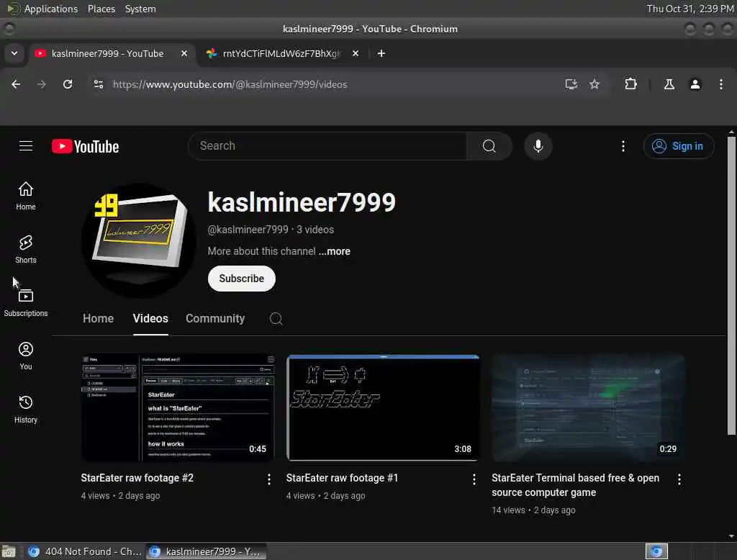Image resolution: width=737 pixels, height=560 pixels.
Task: Open options for StarEater raw footage #1
Action: click(x=474, y=479)
